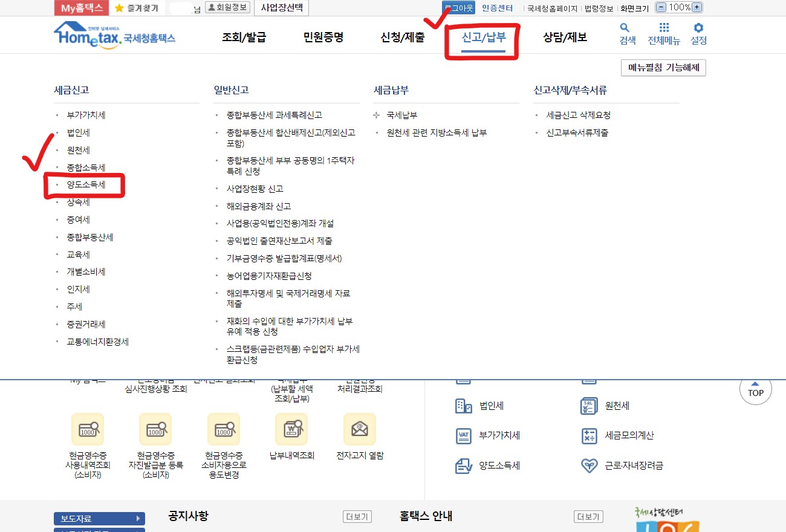Image resolution: width=786 pixels, height=532 pixels.
Task: Click the 부가가치세 VAT icon shortcut
Action: 463,436
